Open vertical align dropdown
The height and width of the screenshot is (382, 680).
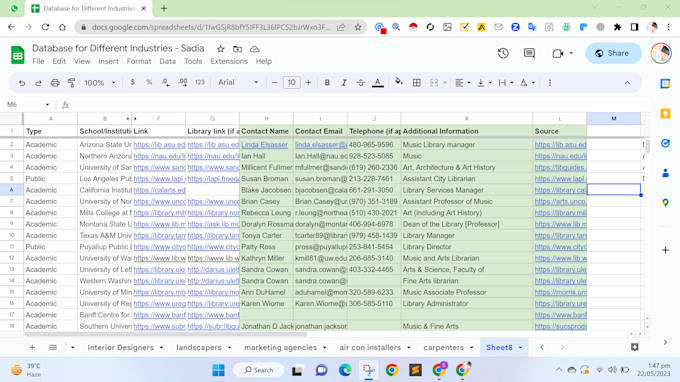click(x=484, y=82)
